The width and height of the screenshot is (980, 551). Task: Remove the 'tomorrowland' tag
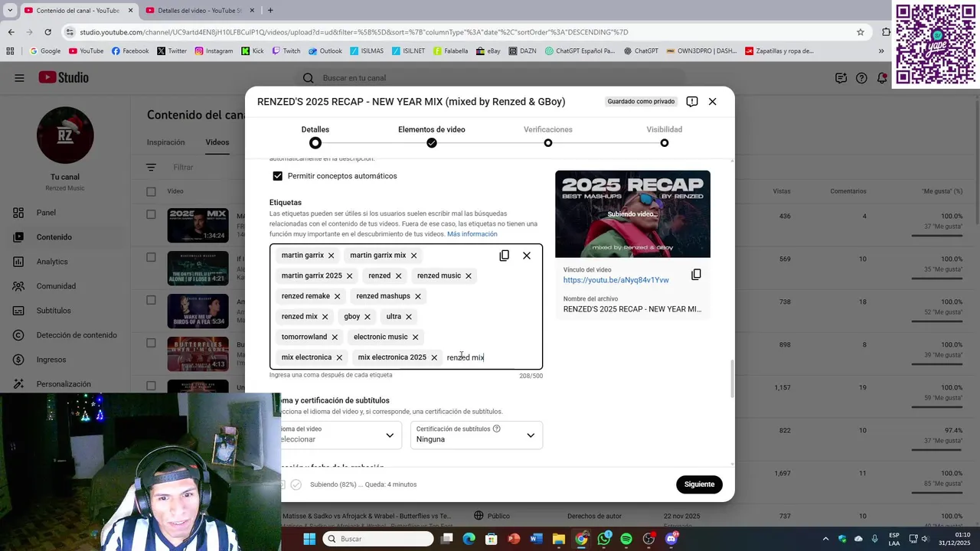[334, 337]
